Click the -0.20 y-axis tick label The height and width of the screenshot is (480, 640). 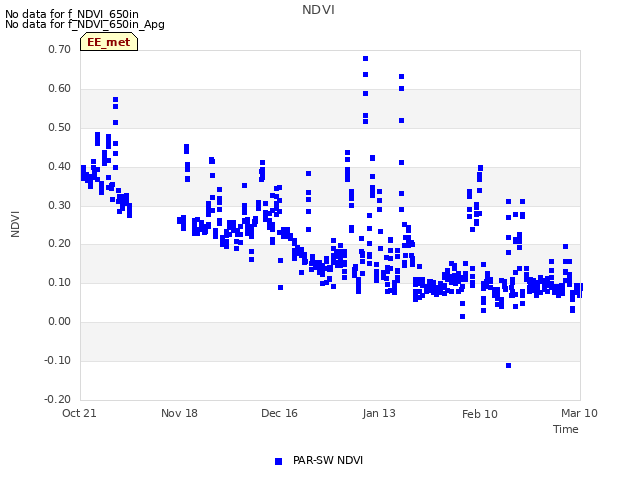(x=57, y=399)
